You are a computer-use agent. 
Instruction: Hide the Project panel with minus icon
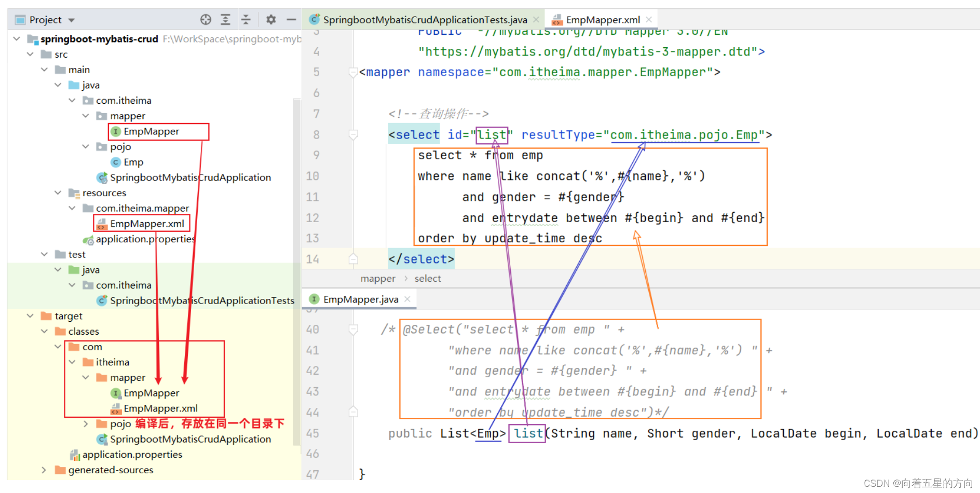[291, 20]
